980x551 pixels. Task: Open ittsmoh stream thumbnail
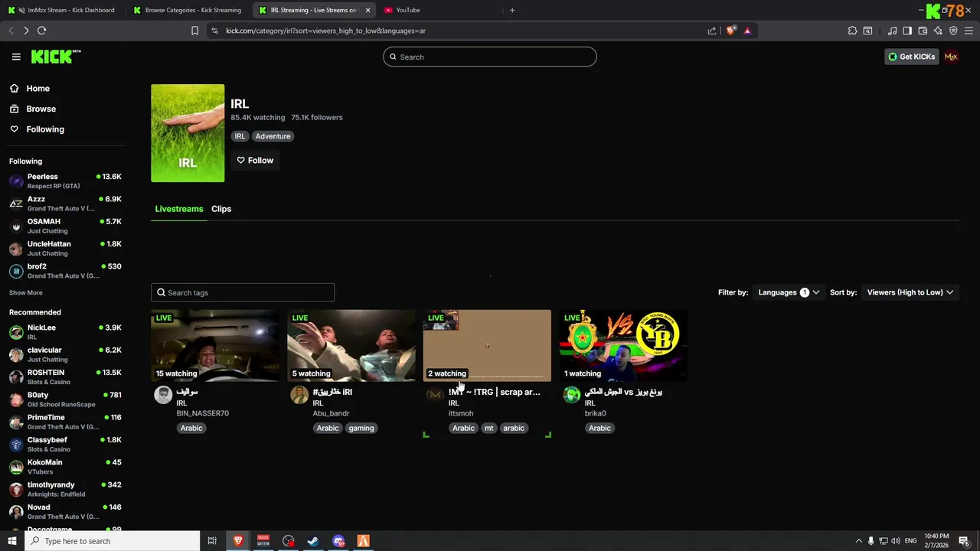coord(487,345)
